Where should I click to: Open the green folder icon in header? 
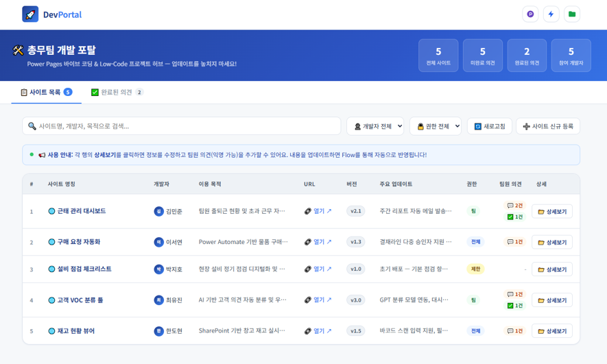coord(572,14)
